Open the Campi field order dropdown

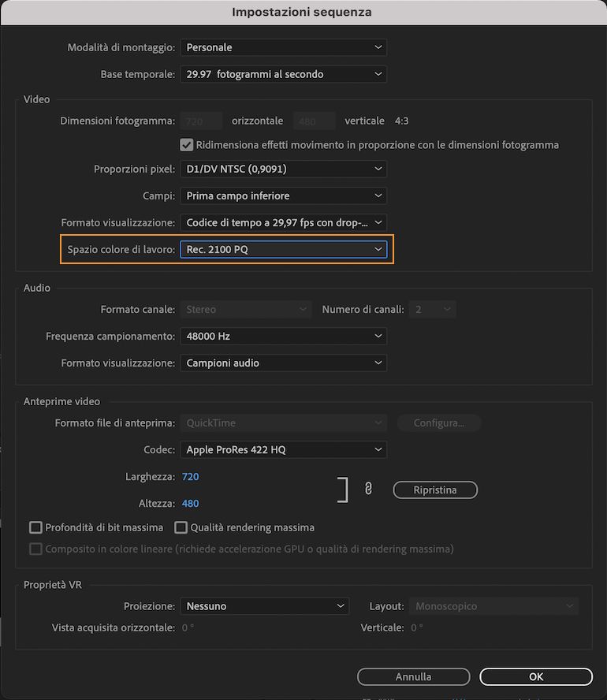(x=283, y=195)
